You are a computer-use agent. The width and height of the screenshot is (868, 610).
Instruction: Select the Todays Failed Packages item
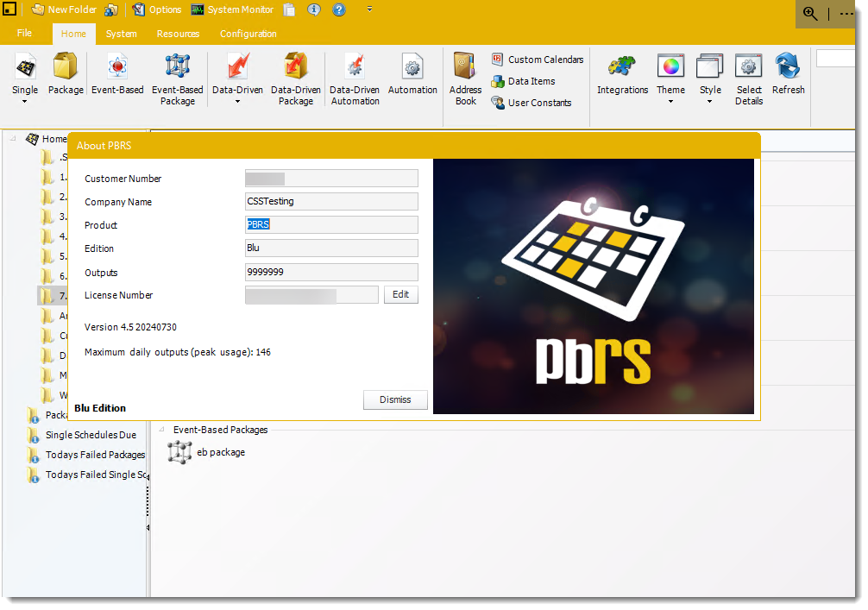point(95,455)
